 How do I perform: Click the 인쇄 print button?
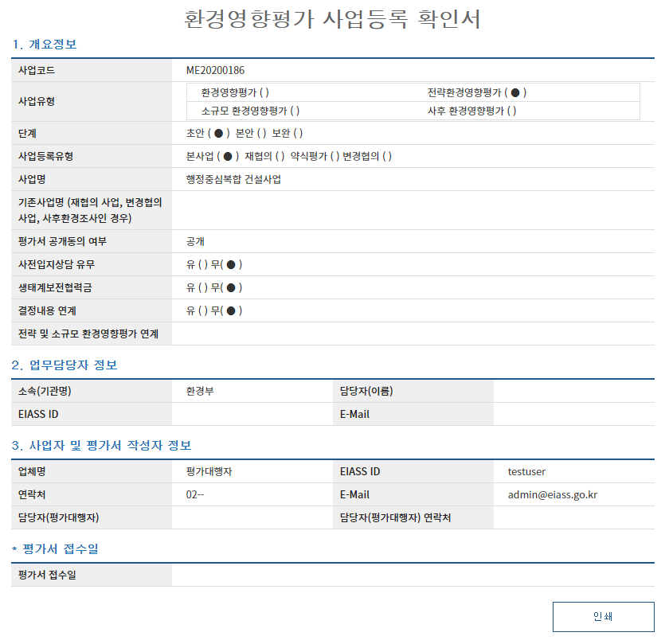tap(603, 616)
